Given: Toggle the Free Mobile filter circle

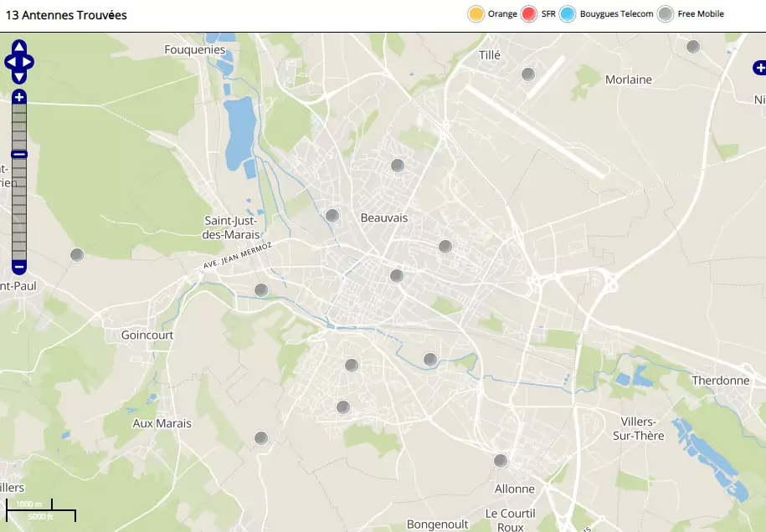Looking at the screenshot, I should (x=665, y=14).
